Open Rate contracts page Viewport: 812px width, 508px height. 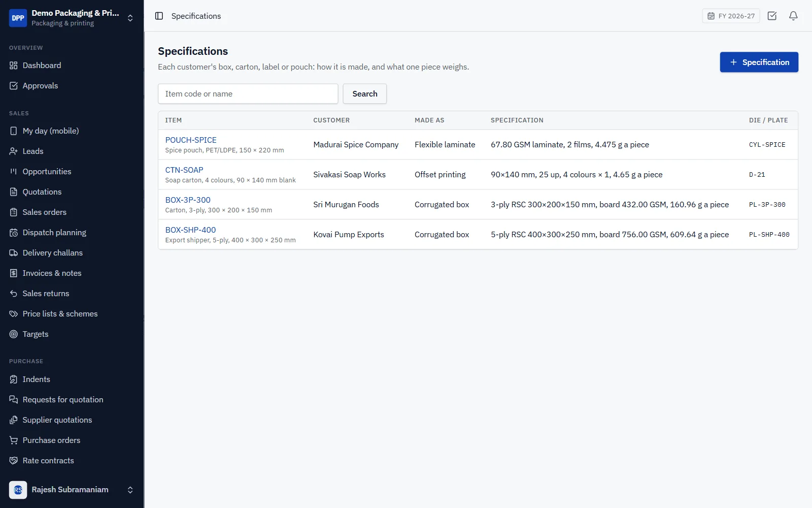48,461
